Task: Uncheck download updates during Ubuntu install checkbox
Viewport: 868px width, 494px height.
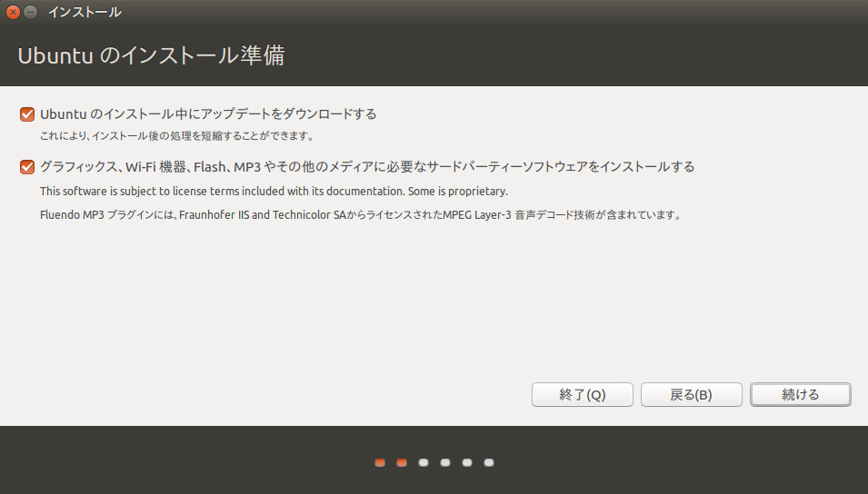Action: tap(27, 114)
